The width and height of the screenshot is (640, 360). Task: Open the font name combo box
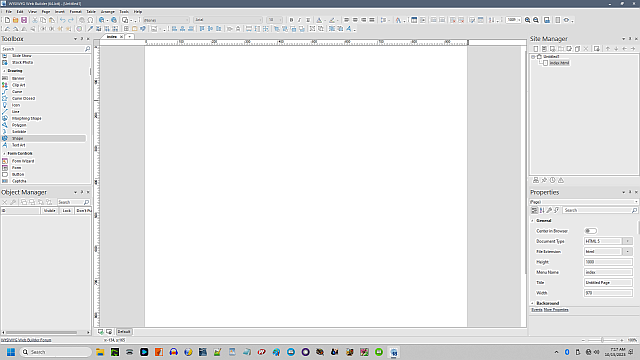228,20
